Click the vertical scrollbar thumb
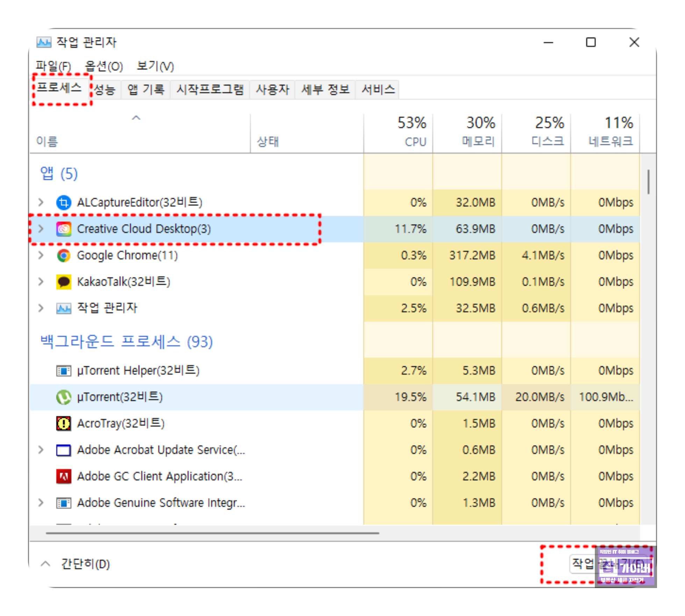685x616 pixels. pos(648,182)
